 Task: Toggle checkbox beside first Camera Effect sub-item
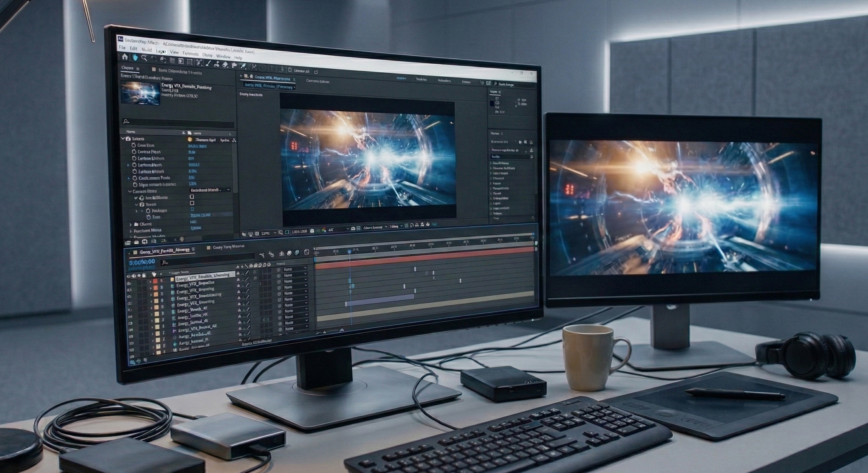pyautogui.click(x=192, y=196)
